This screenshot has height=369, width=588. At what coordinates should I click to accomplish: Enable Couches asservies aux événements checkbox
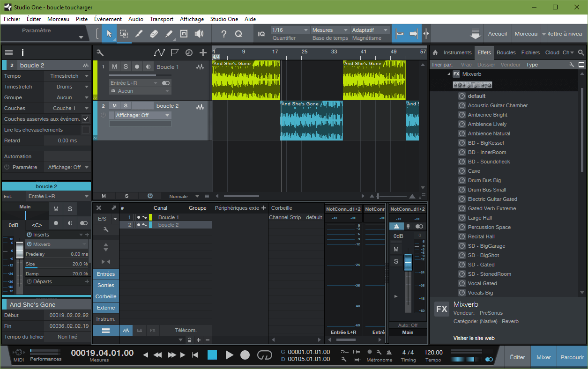click(86, 119)
